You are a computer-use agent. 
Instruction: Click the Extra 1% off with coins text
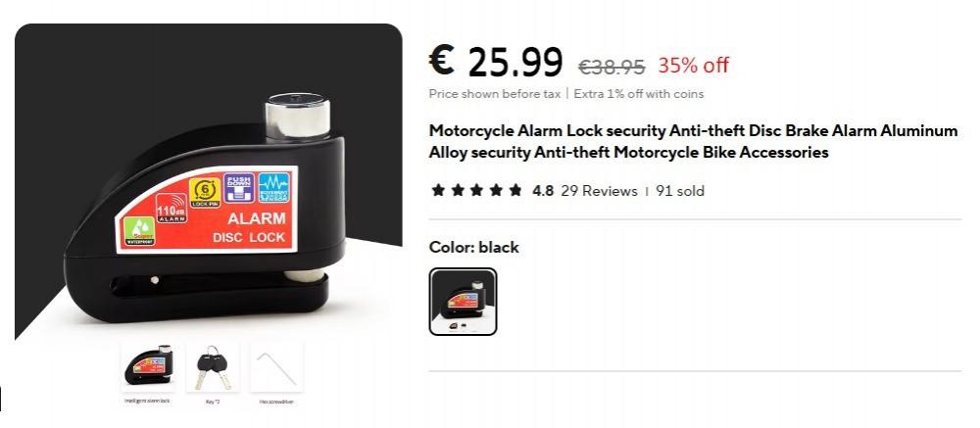point(639,94)
